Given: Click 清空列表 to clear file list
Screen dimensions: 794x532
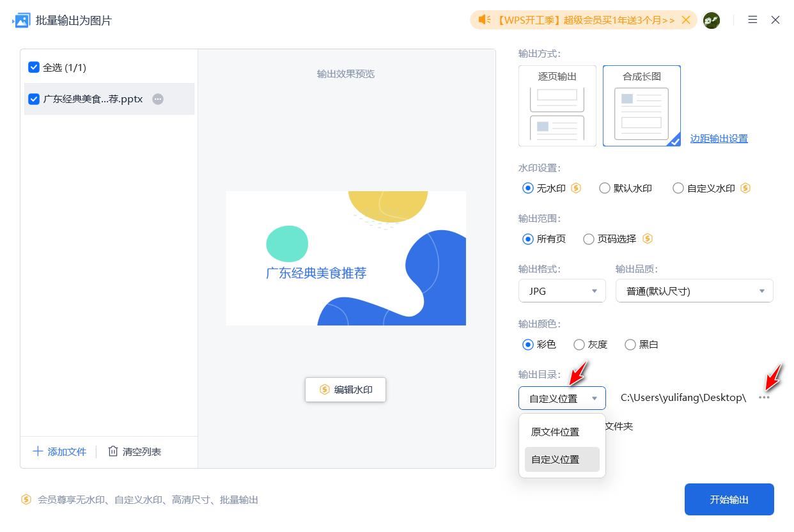Looking at the screenshot, I should [x=134, y=451].
